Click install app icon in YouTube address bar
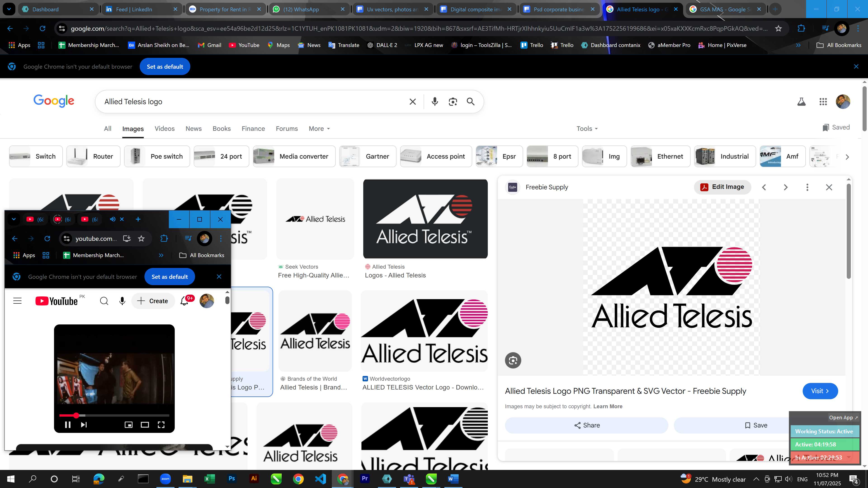868x488 pixels. pyautogui.click(x=127, y=238)
